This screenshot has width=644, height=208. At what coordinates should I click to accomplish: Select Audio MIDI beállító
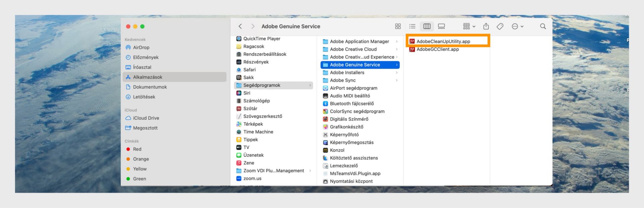360,96
